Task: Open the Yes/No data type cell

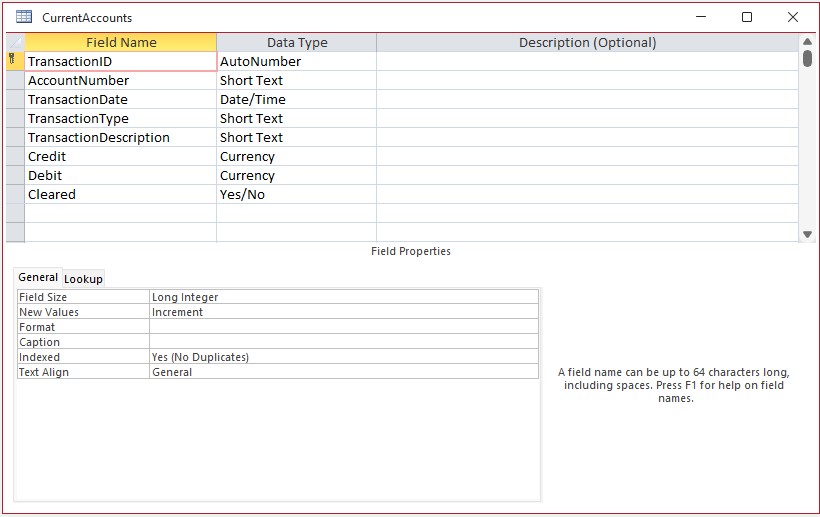Action: click(297, 194)
